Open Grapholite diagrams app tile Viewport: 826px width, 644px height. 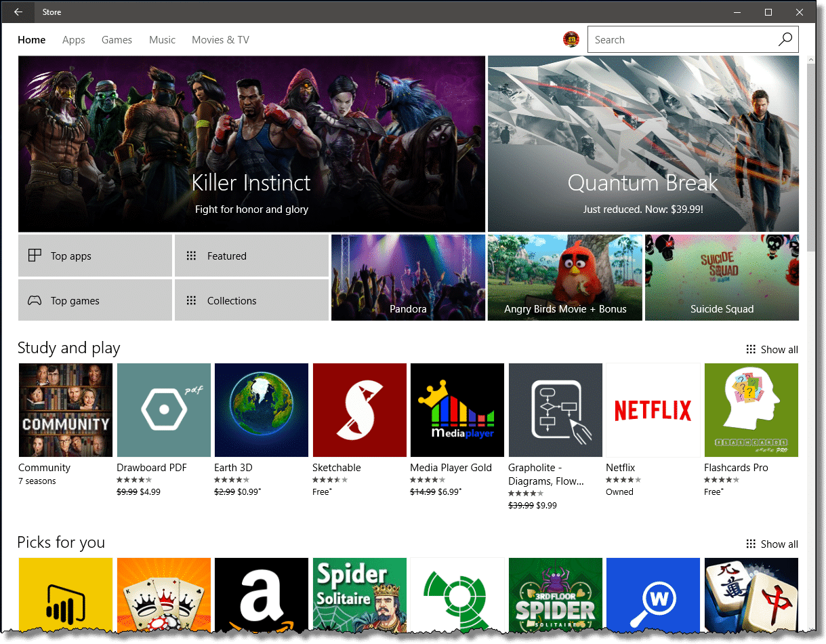tap(555, 410)
